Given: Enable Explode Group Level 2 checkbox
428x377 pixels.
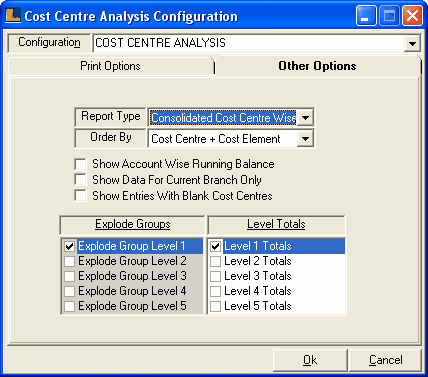Looking at the screenshot, I should point(69,261).
